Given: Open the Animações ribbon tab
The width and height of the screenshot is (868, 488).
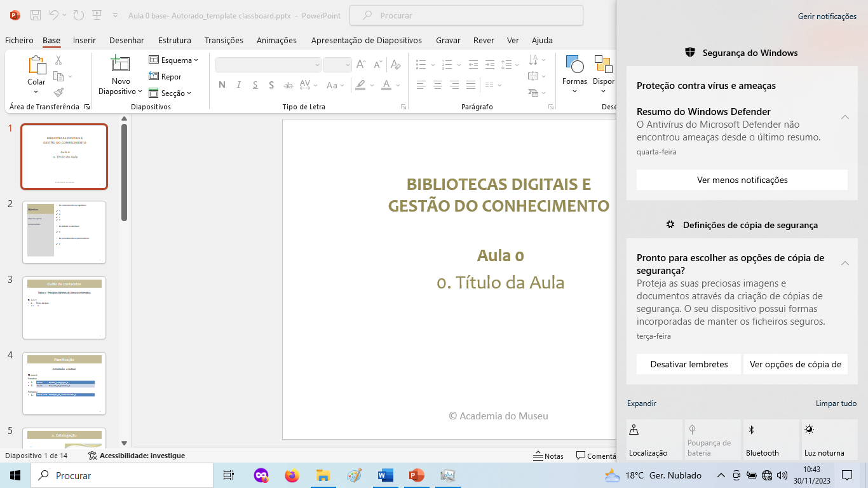Looking at the screenshot, I should click(x=276, y=40).
